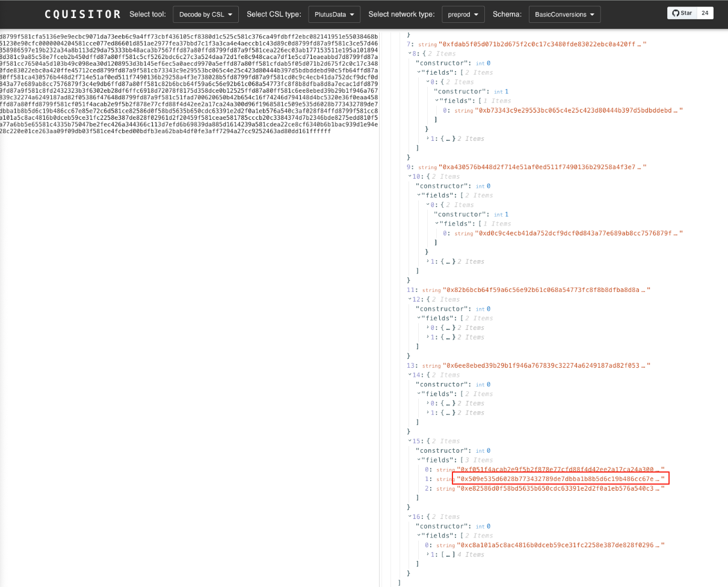Expand collapsed field 0 inside item 12
This screenshot has height=587, width=728.
(x=428, y=328)
